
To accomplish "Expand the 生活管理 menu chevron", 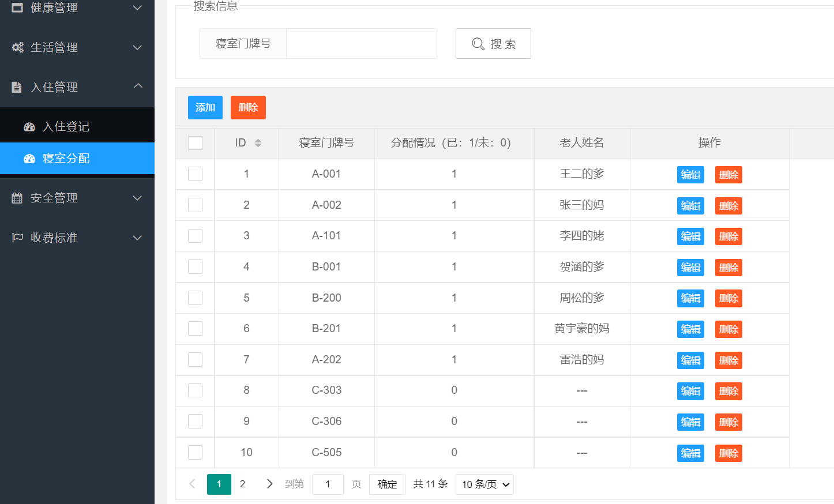I will (x=137, y=47).
